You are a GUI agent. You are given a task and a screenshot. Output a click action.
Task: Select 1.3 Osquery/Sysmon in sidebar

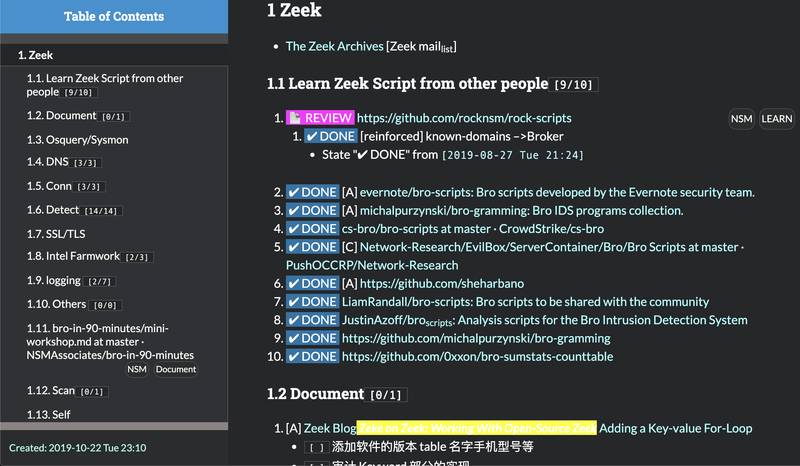pos(78,139)
